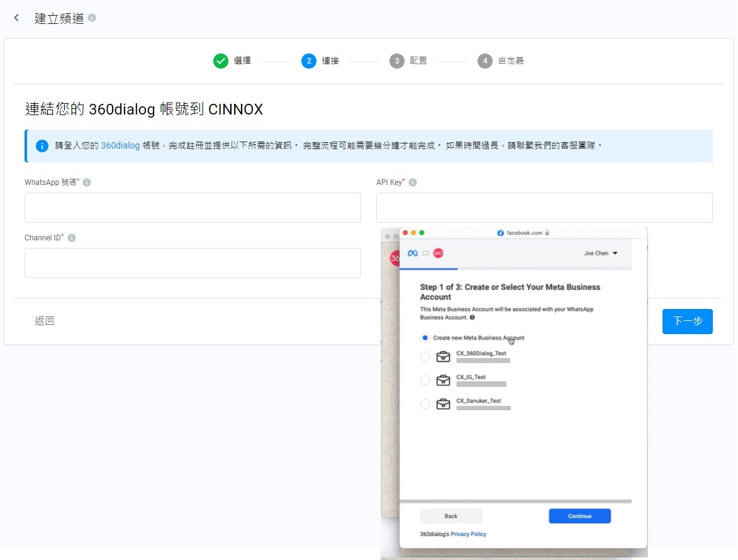738x560 pixels.
Task: Click the 返回 back button
Action: click(45, 321)
